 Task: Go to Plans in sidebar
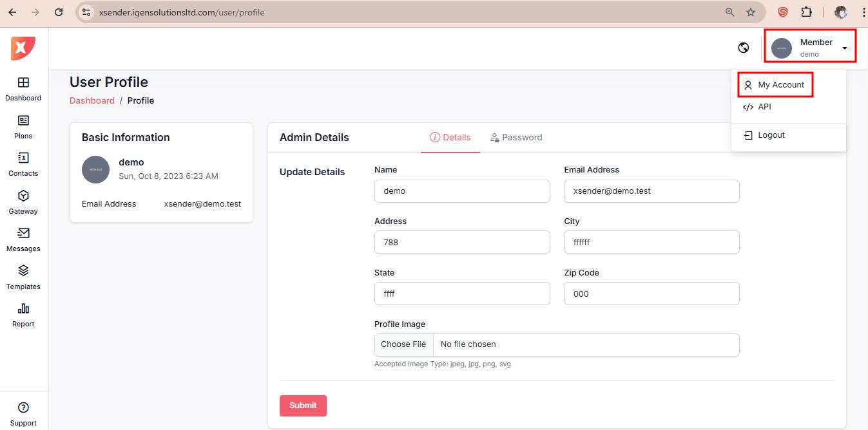[23, 121]
